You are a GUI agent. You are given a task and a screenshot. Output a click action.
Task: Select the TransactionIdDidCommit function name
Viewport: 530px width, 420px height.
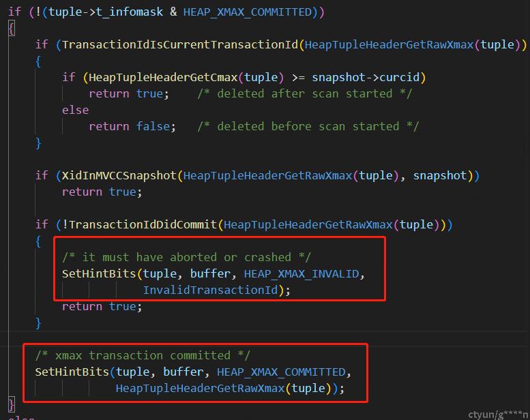[143, 225]
